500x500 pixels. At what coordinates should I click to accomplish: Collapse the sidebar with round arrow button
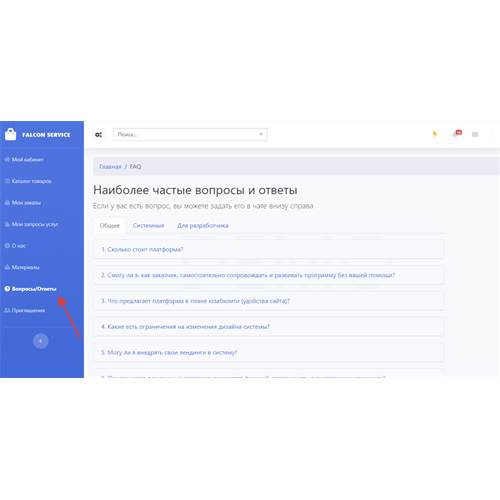click(x=41, y=341)
